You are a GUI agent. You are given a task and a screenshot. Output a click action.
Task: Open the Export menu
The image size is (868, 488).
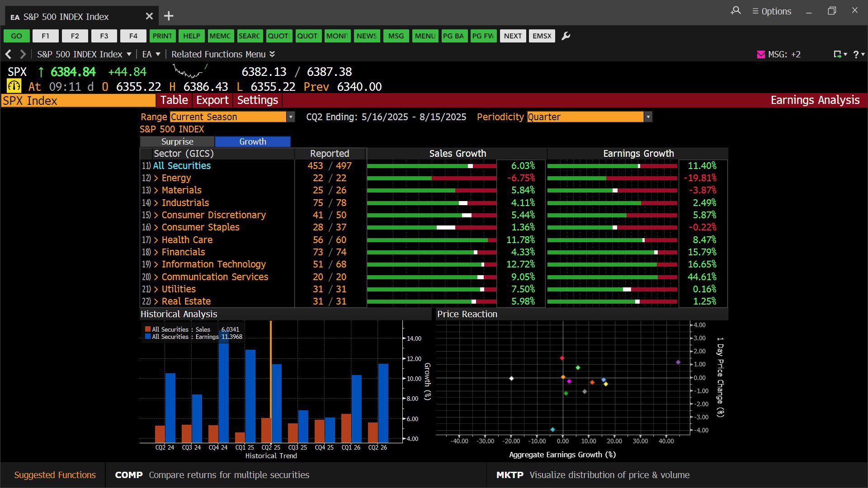212,100
